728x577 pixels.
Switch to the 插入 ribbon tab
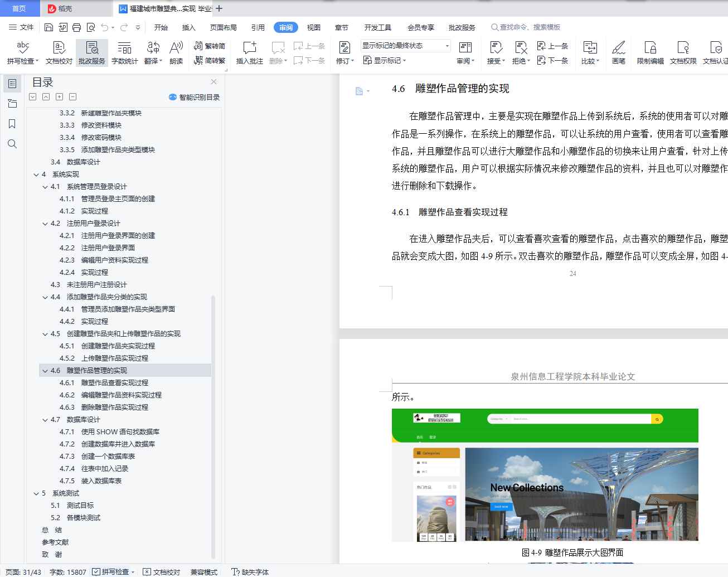click(x=189, y=27)
